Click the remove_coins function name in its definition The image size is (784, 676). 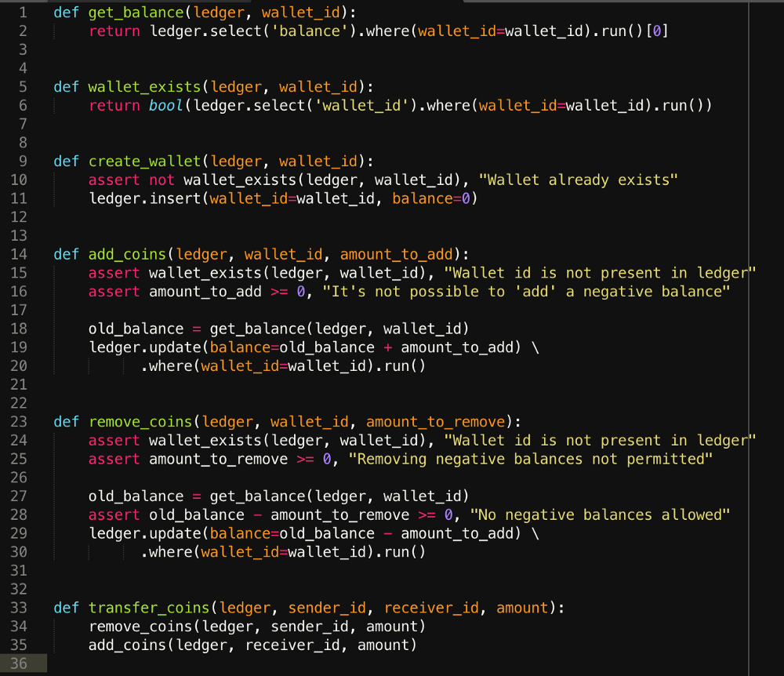tap(140, 422)
